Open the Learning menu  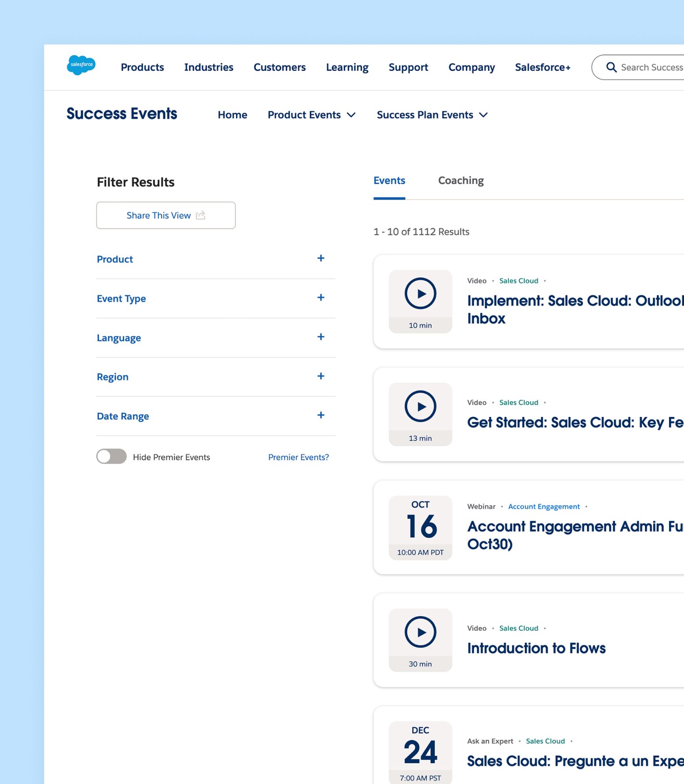point(347,67)
